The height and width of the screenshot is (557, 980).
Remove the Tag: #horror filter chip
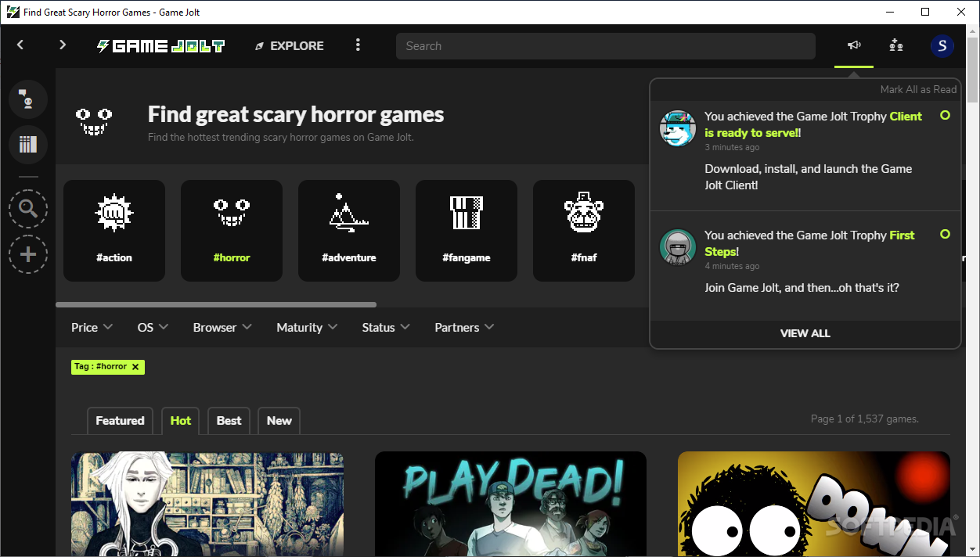coord(135,366)
